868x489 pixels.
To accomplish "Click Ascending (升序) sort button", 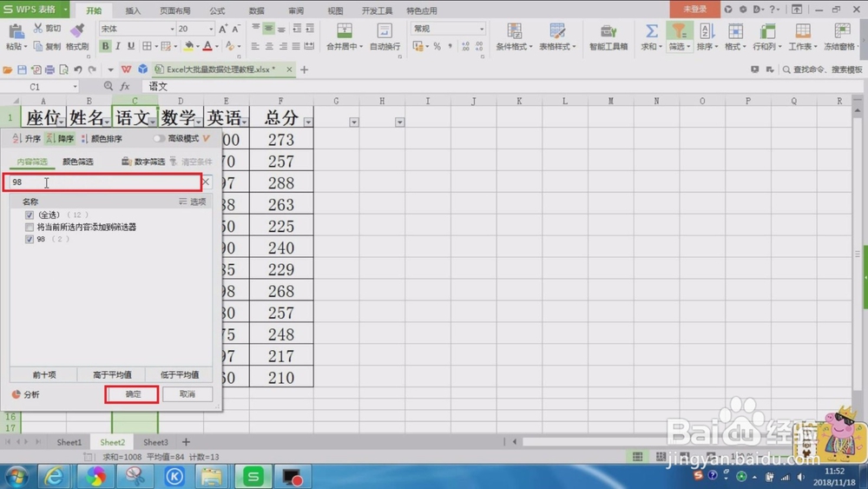I will point(27,138).
